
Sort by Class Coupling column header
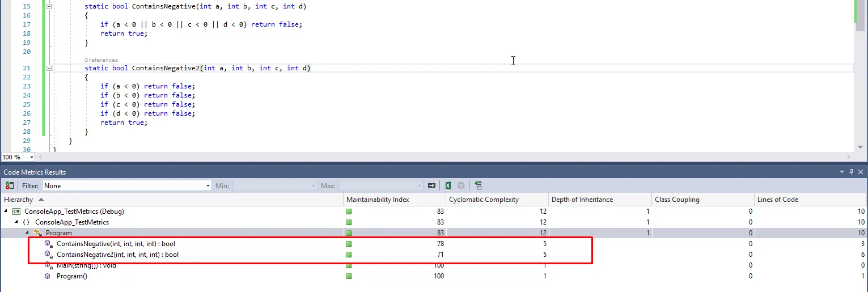click(703, 200)
